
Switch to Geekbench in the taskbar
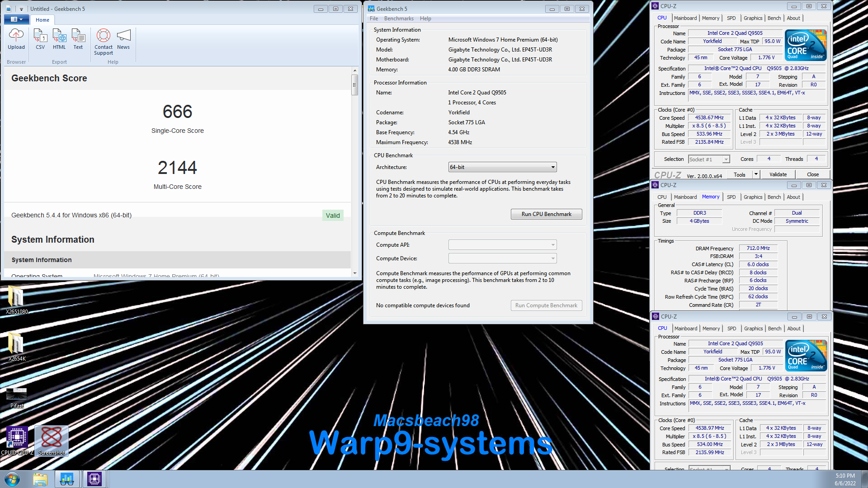[67, 479]
